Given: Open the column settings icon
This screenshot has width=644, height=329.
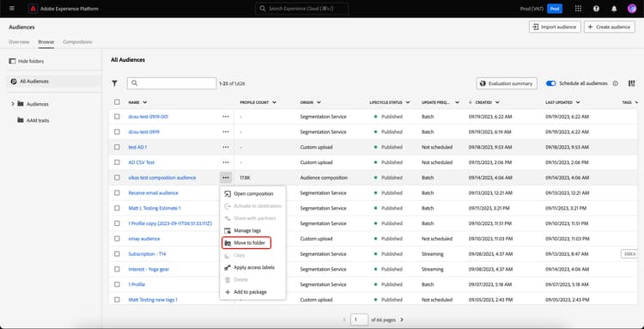Looking at the screenshot, I should 632,83.
